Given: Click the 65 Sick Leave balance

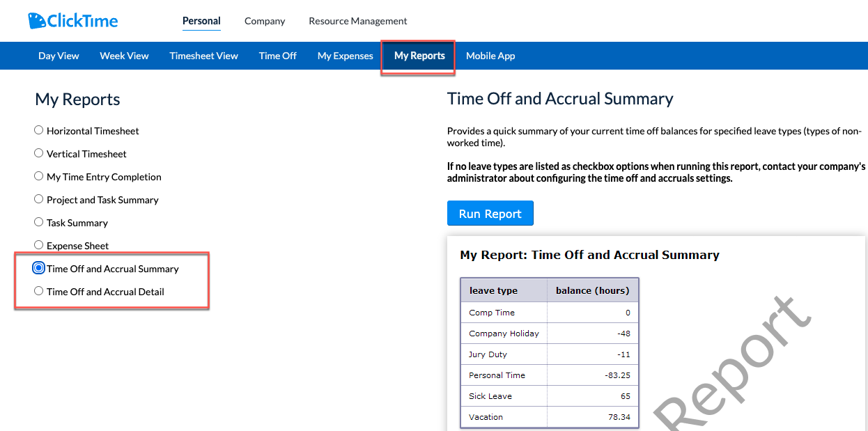Looking at the screenshot, I should (626, 396).
